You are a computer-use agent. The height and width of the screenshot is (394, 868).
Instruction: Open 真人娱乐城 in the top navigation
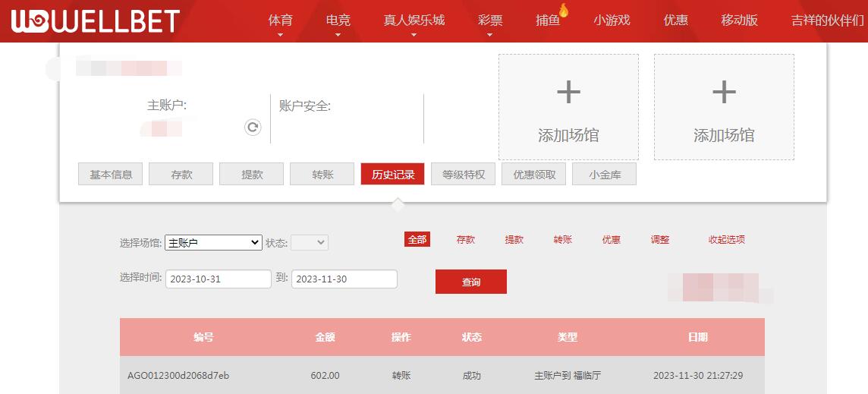click(x=414, y=20)
